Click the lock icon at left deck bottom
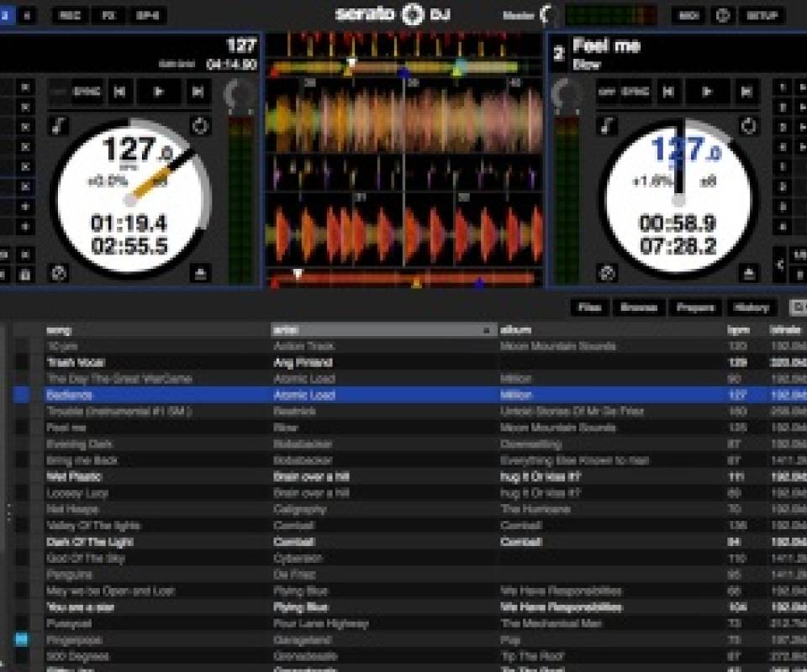807x672 pixels. [x=24, y=275]
